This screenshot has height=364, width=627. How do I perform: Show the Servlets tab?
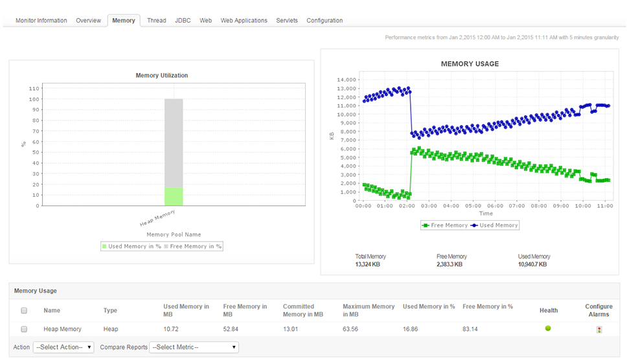coord(287,20)
